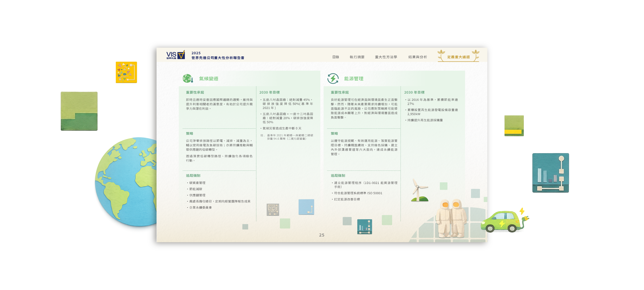Click the grey maze pattern tile
Image resolution: width=644 pixels, height=290 pixels.
272,209
